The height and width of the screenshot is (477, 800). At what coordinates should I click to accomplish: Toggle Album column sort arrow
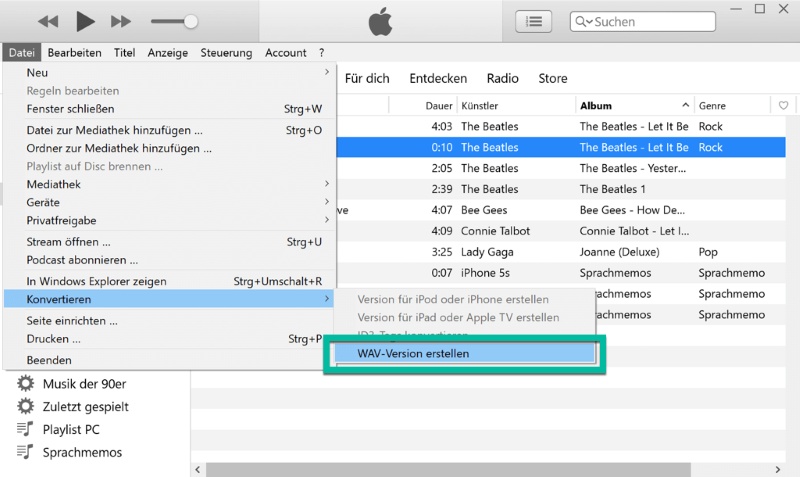tap(685, 105)
